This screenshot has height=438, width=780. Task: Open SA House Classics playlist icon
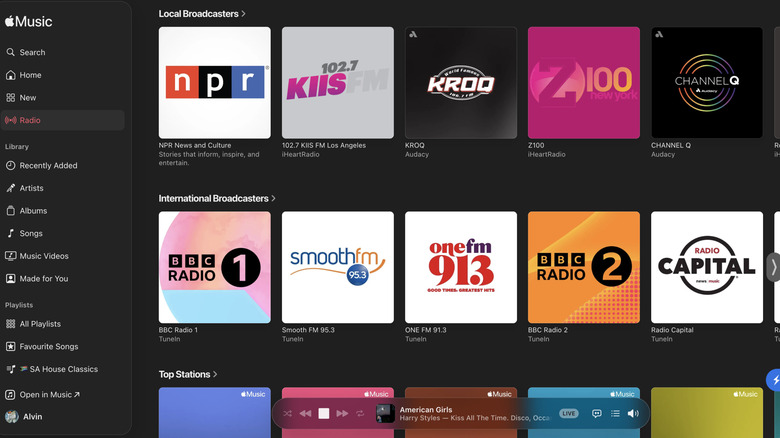[x=10, y=369]
